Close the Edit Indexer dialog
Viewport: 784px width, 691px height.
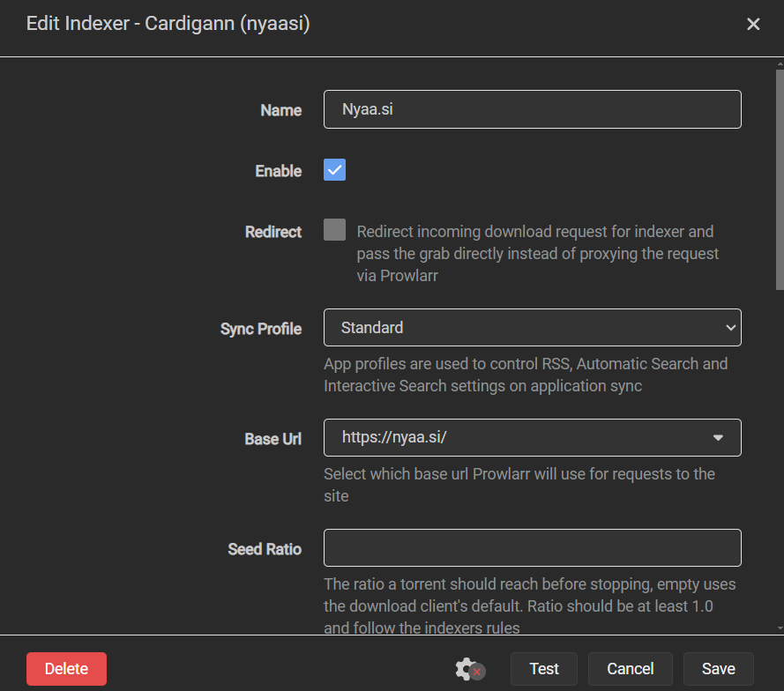753,25
